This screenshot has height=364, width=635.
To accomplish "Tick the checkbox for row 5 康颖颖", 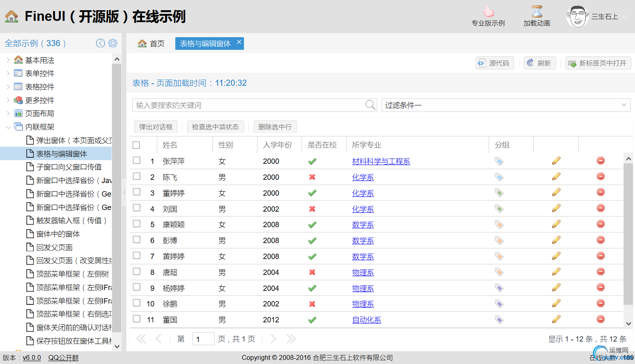I will coord(136,224).
